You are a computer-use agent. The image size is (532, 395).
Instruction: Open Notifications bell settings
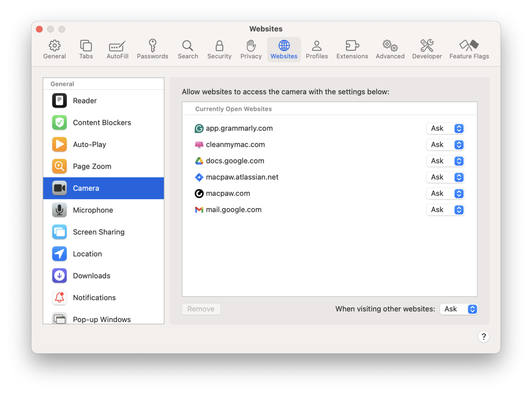[x=94, y=297]
